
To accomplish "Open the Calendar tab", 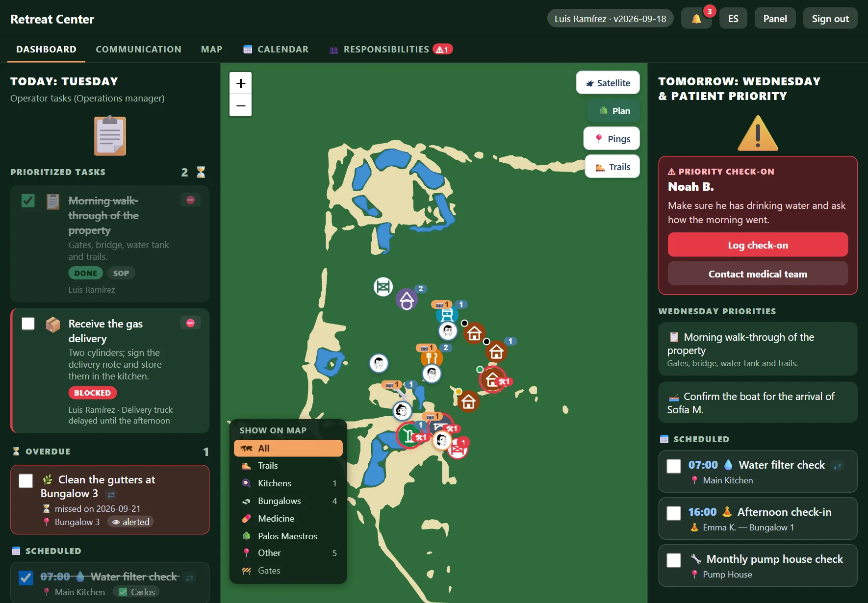I will click(276, 50).
